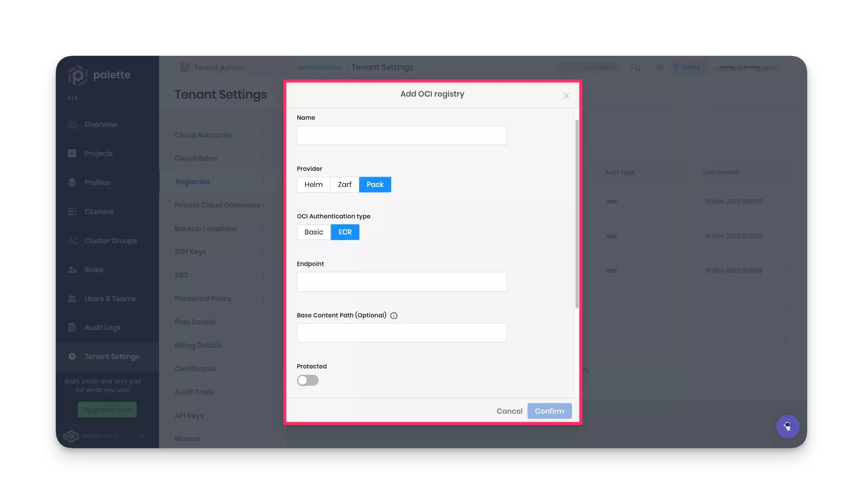Click the Cancel button

click(510, 411)
